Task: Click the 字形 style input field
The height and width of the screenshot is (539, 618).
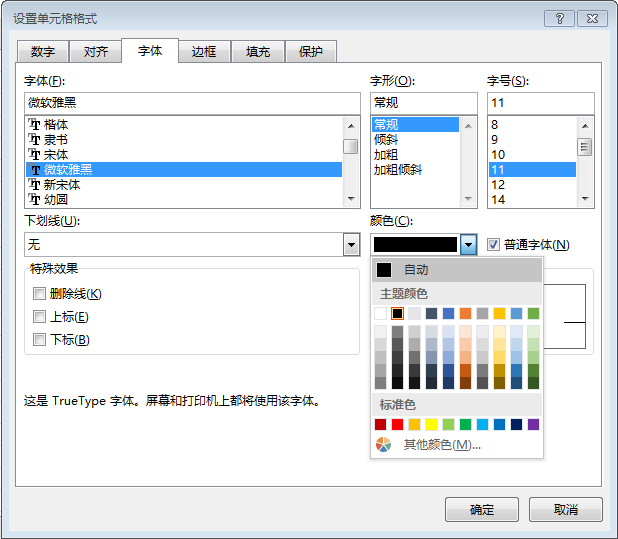Action: [424, 103]
